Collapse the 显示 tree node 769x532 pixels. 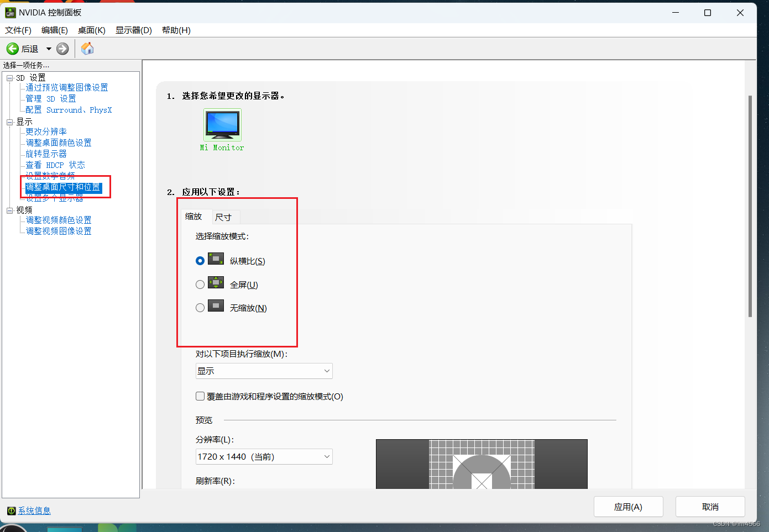[9, 122]
